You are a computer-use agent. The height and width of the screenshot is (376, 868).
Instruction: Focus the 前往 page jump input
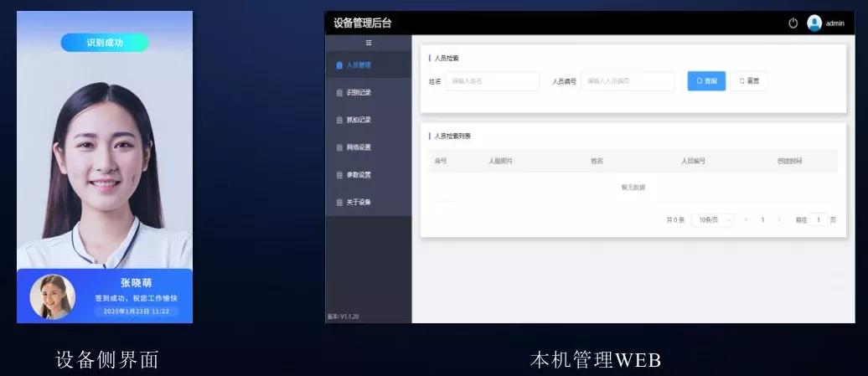(819, 220)
